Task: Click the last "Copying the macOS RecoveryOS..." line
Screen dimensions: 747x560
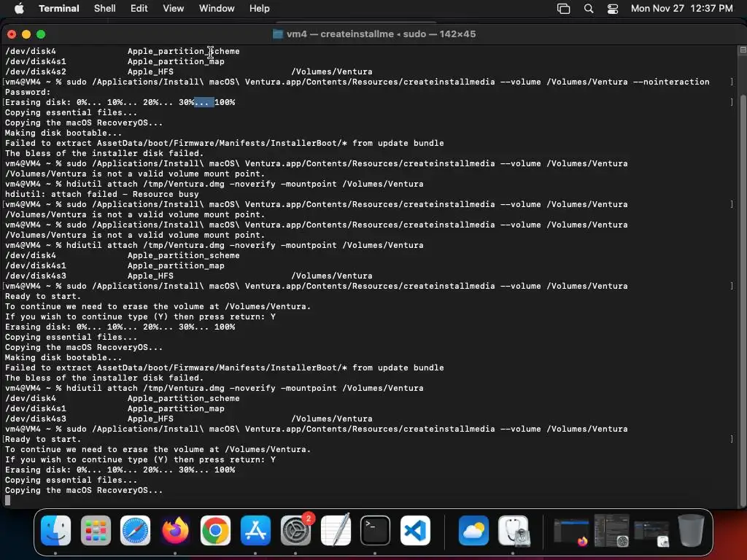Action: (x=84, y=490)
